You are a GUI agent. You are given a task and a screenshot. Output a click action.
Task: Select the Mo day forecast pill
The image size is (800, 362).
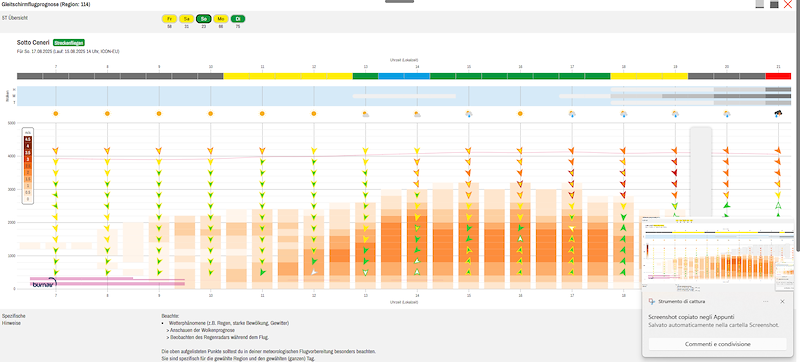[x=220, y=19]
